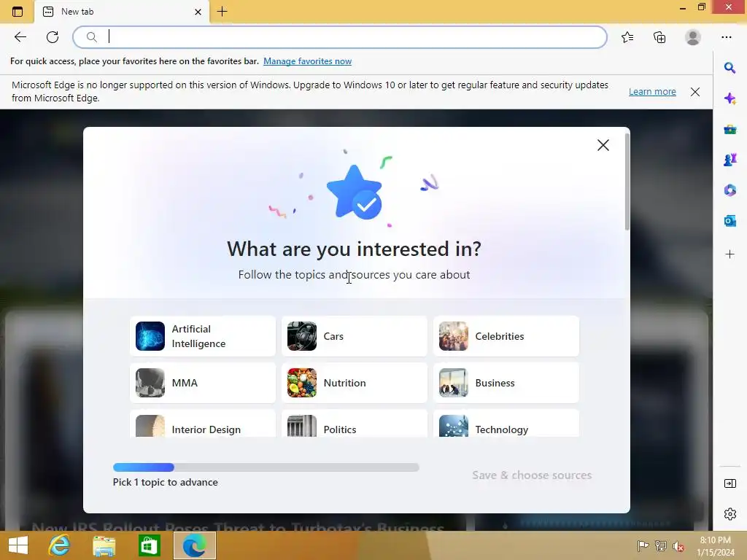Click the topic selection progress bar
Viewport: 747px width, 560px height.
pos(266,467)
